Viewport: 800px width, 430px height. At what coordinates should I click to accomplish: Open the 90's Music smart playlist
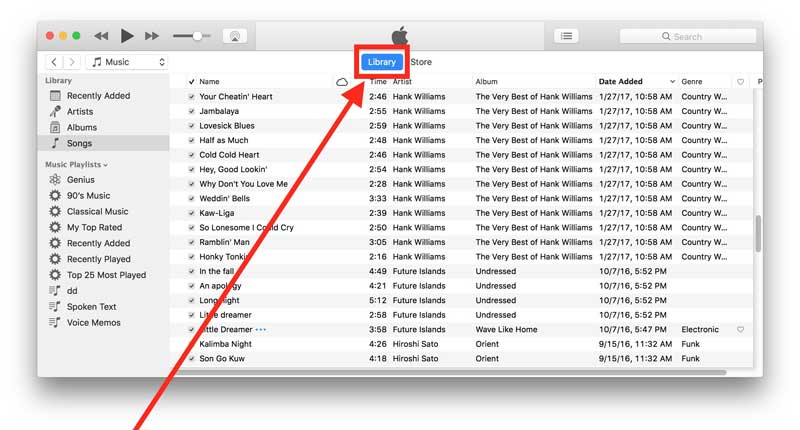pyautogui.click(x=88, y=195)
